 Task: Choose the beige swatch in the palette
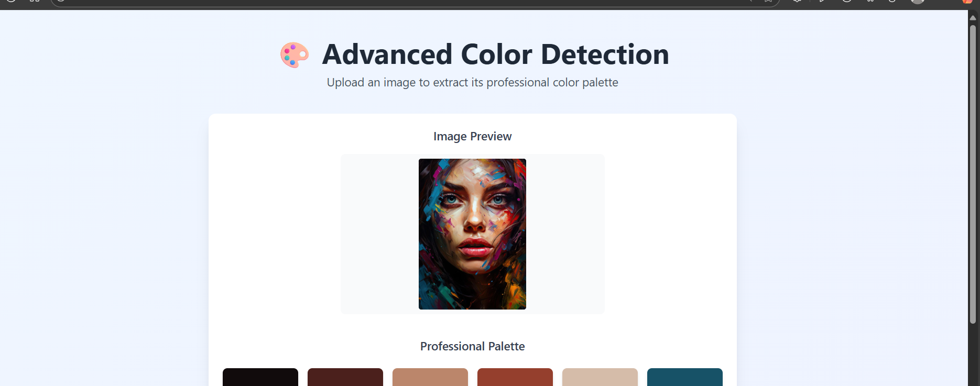600,378
